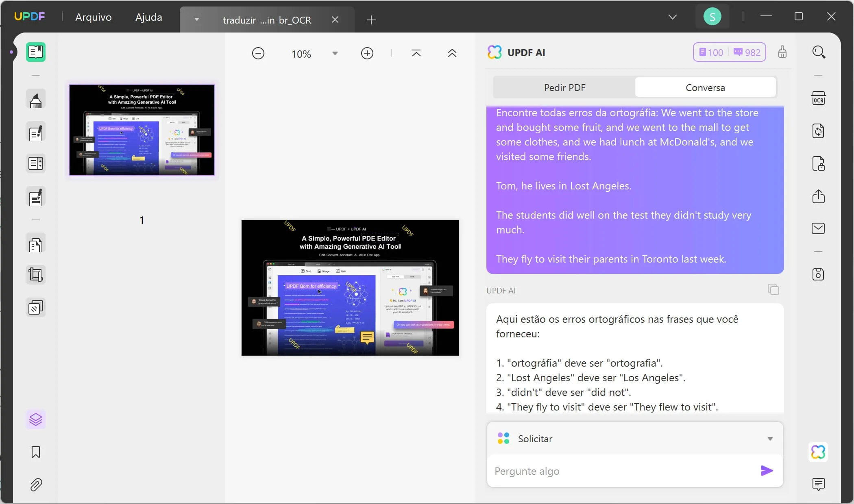Open the Form preparation tool

[36, 163]
